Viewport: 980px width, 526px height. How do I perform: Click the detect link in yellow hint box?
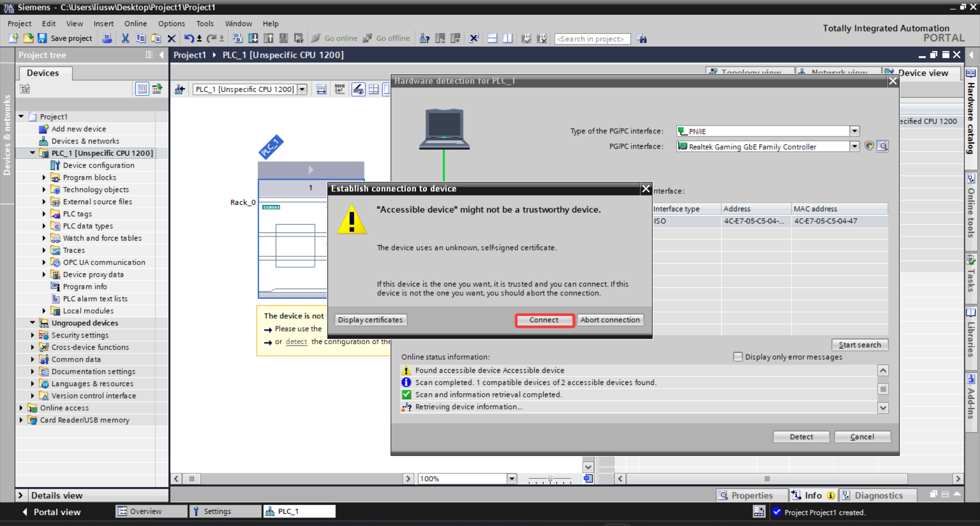pos(296,342)
